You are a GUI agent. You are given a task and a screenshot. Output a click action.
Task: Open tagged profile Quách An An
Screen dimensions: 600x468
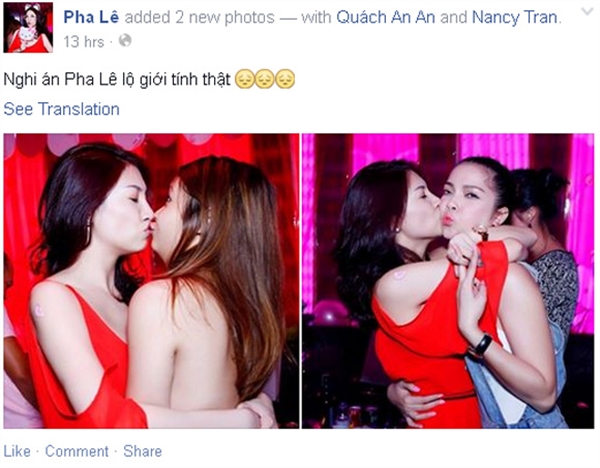386,17
